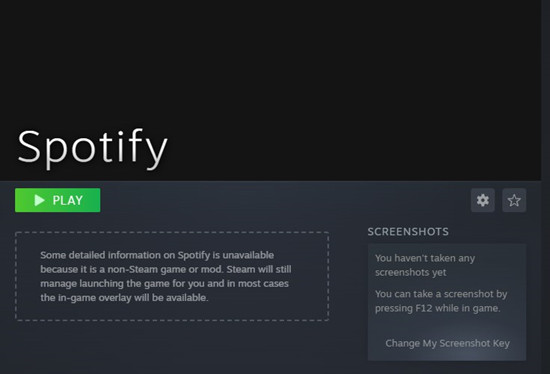Viewport: 550px width, 374px height.
Task: Select the SCREENSHOTS section header
Action: [x=408, y=232]
